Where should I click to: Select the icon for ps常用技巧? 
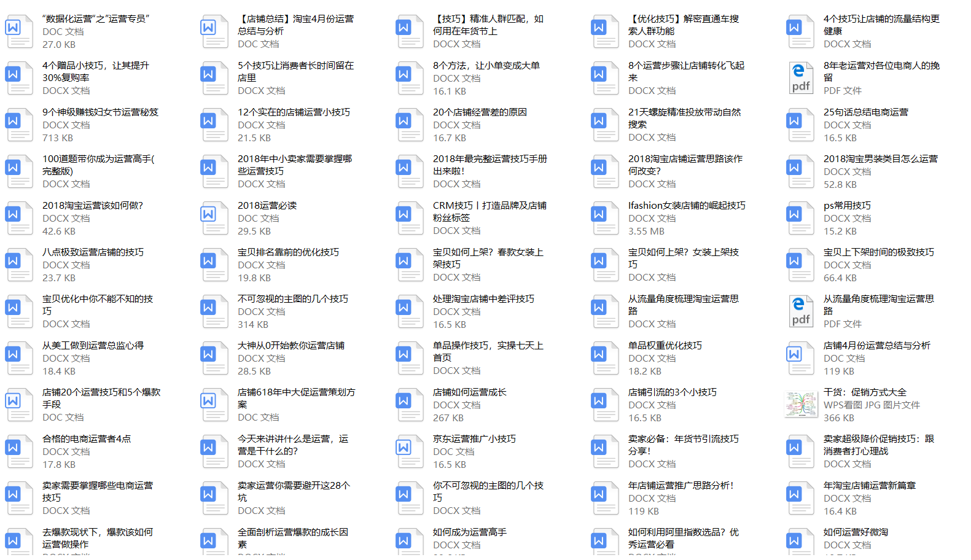tap(800, 218)
